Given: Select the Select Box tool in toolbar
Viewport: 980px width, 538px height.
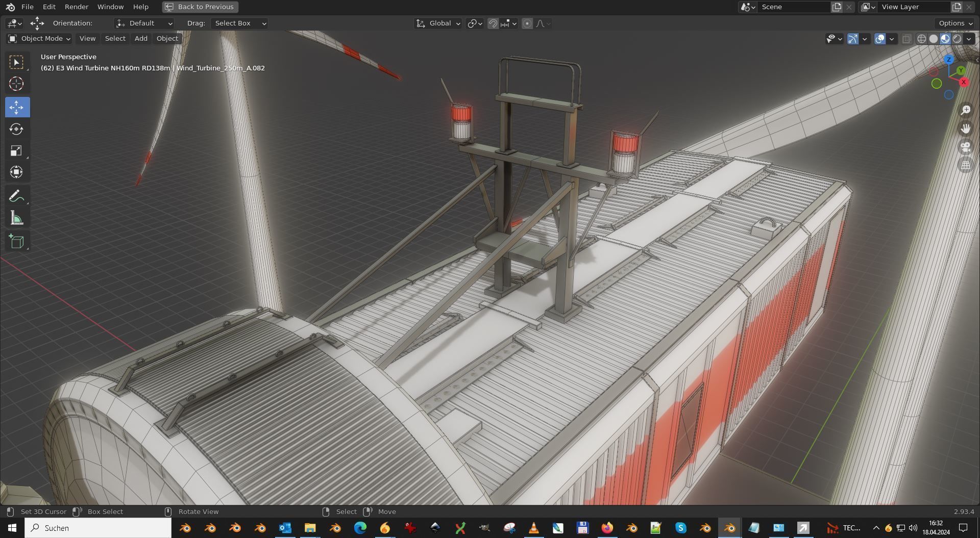Looking at the screenshot, I should [17, 62].
